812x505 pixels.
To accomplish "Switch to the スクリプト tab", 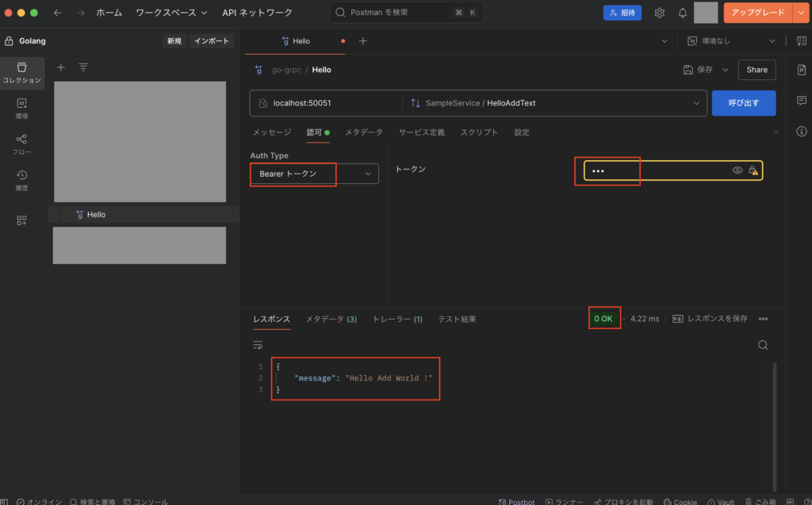I will [x=479, y=132].
